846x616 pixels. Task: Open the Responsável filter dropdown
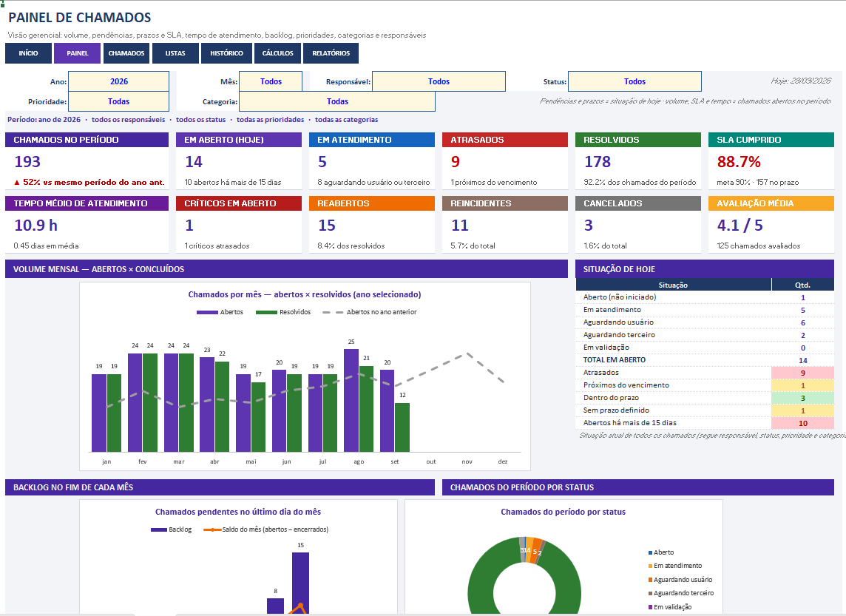pyautogui.click(x=439, y=81)
